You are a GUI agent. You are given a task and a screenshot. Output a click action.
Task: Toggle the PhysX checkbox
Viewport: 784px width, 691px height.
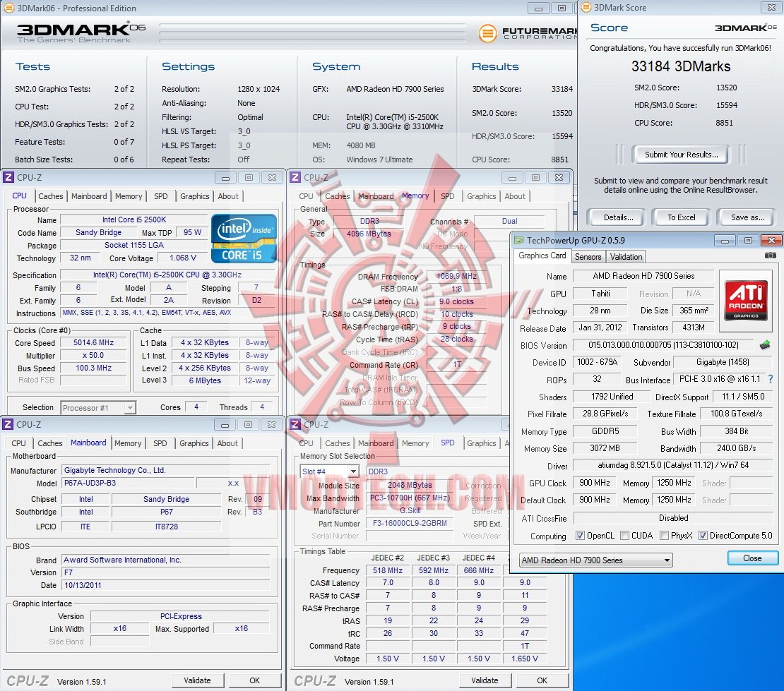(x=664, y=536)
